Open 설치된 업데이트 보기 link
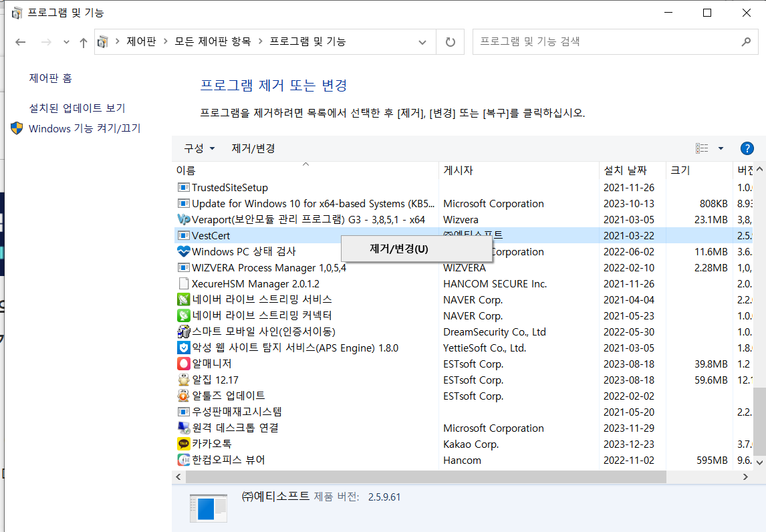Screen dimensions: 766x532 click(77, 108)
